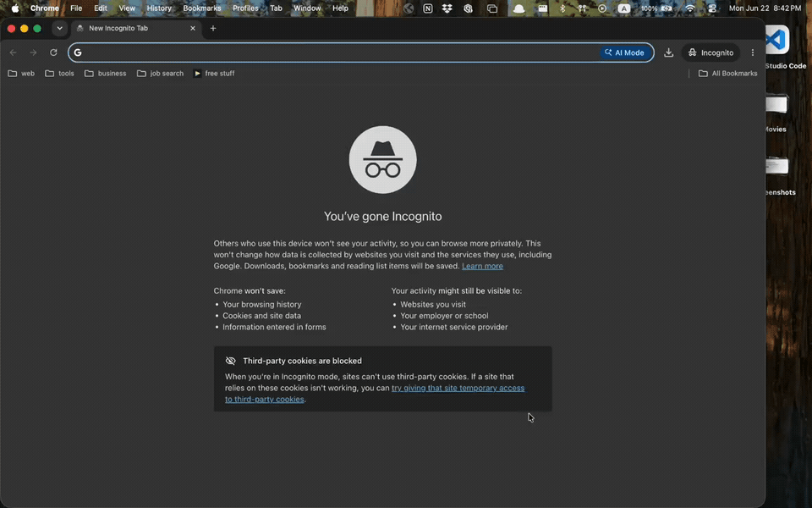
Task: Click the back navigation arrow
Action: tap(13, 52)
